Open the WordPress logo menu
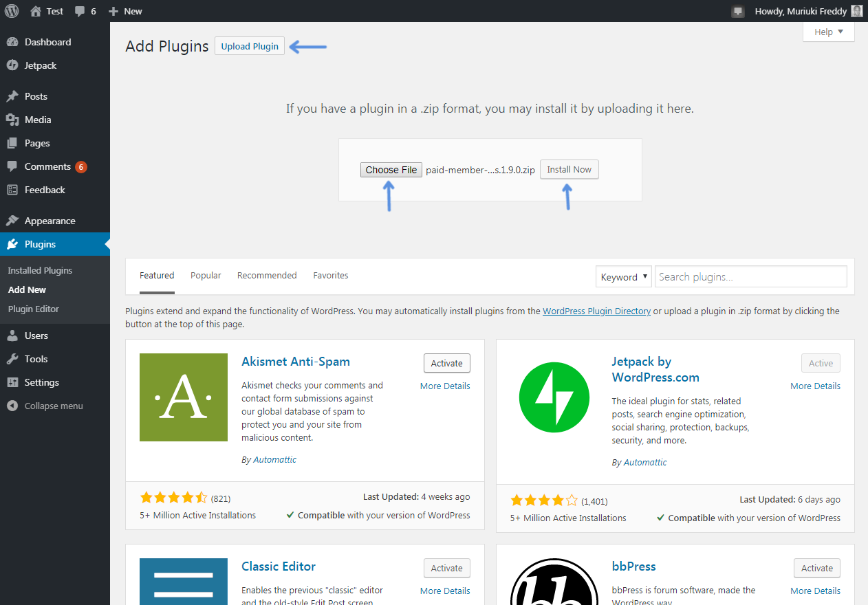The height and width of the screenshot is (605, 868). coord(12,11)
